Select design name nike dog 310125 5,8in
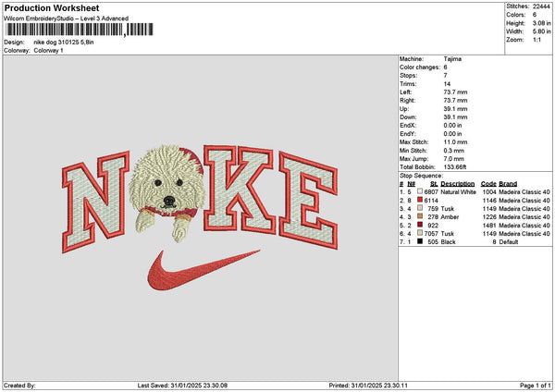The width and height of the screenshot is (555, 392). pyautogui.click(x=64, y=43)
